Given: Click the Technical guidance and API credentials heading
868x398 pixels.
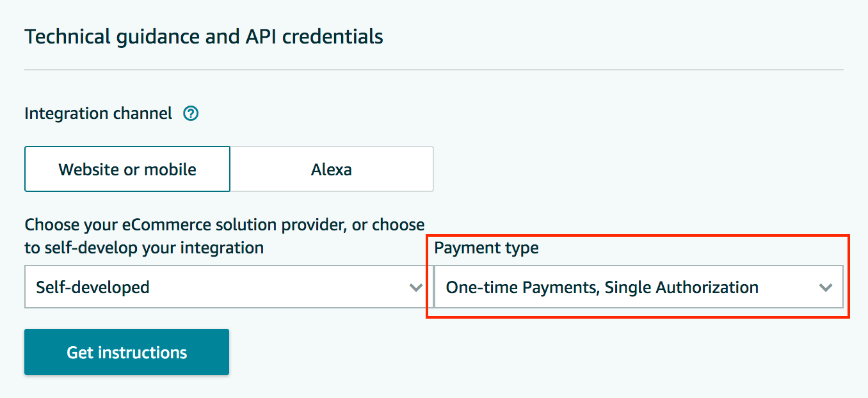Looking at the screenshot, I should click(204, 36).
